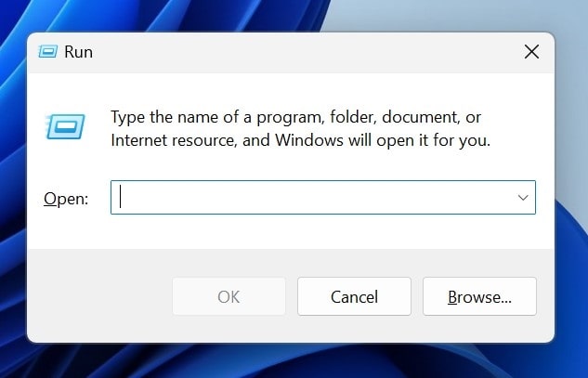
Task: Click the Run icon in the title bar
Action: coord(47,52)
